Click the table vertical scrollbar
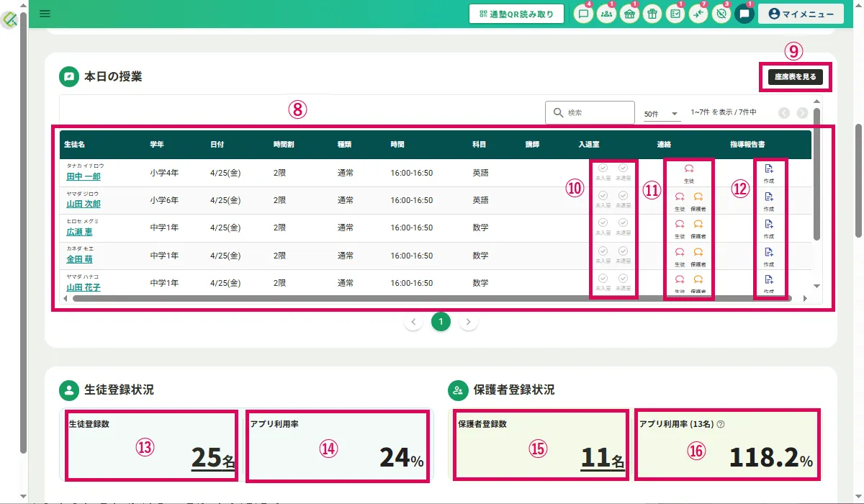864x504 pixels. 816,174
